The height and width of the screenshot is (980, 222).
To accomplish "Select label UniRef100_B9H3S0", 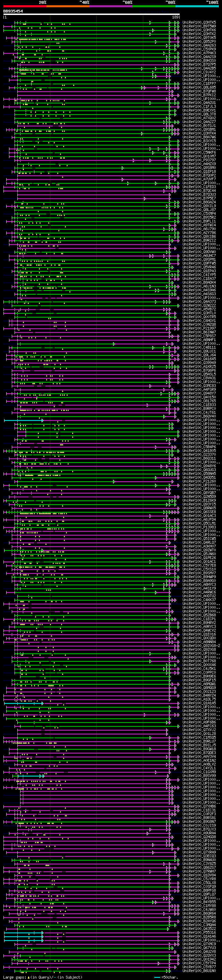I will click(x=199, y=60).
